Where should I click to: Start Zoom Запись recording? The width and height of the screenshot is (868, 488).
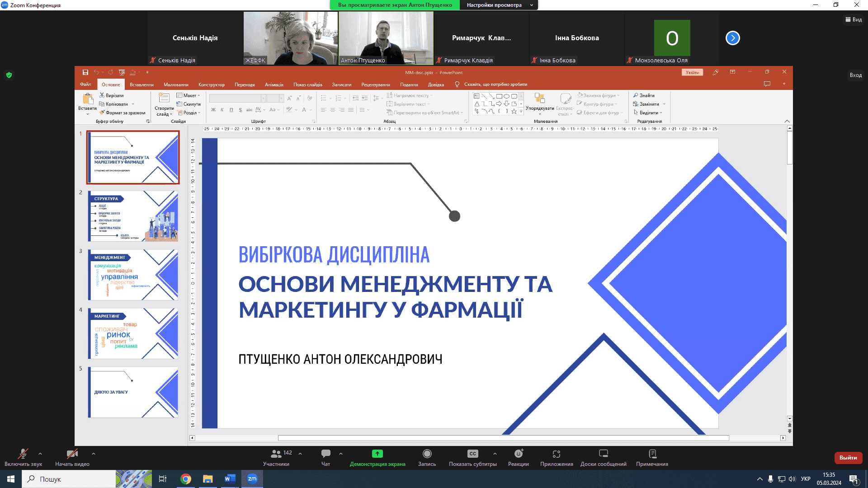coord(427,457)
